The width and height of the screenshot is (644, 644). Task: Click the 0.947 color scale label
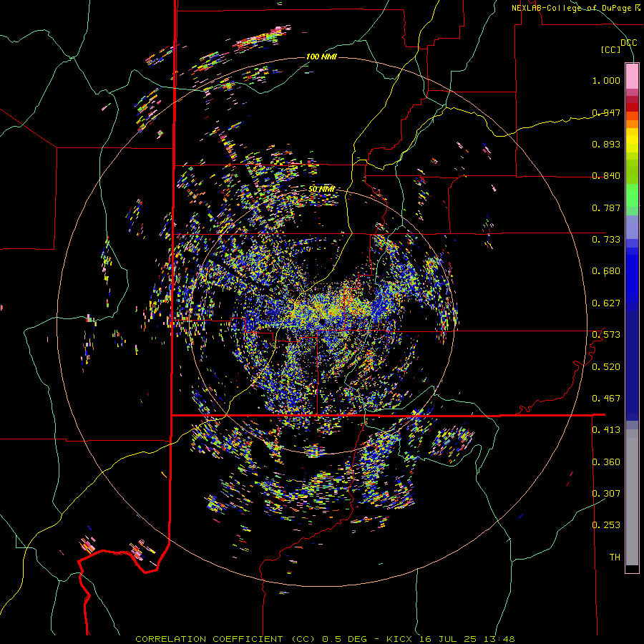(x=606, y=112)
